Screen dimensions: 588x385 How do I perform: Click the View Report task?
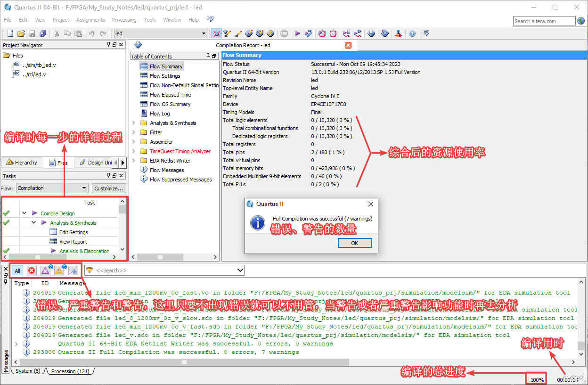73,242
